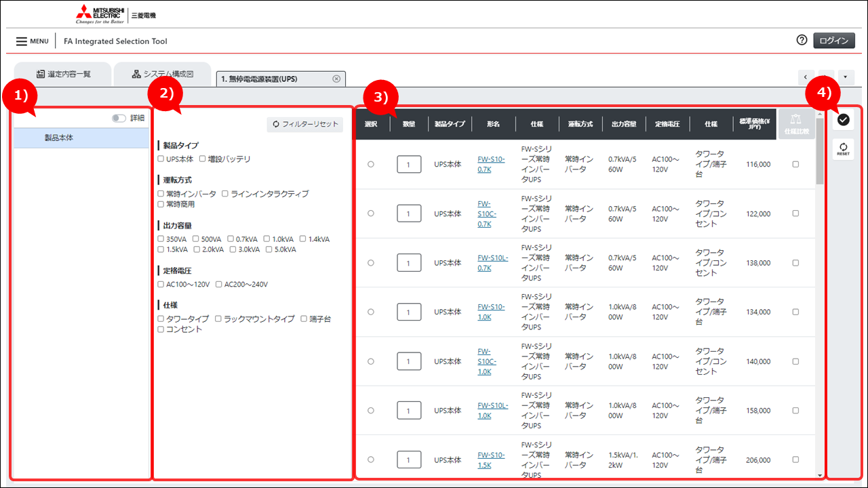Image resolution: width=868 pixels, height=488 pixels.
Task: Select 製品本体 in the left tree
Action: pos(59,138)
